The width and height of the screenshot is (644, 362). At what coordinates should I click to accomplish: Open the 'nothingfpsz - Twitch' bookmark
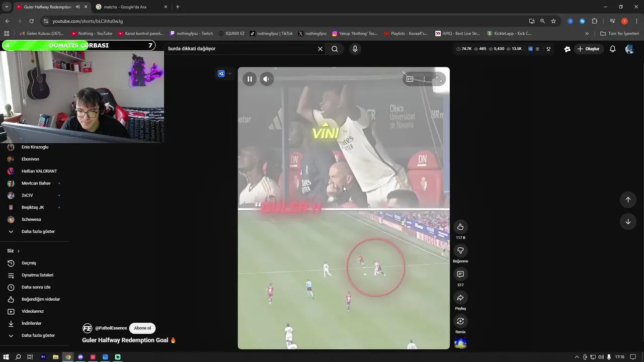(191, 34)
